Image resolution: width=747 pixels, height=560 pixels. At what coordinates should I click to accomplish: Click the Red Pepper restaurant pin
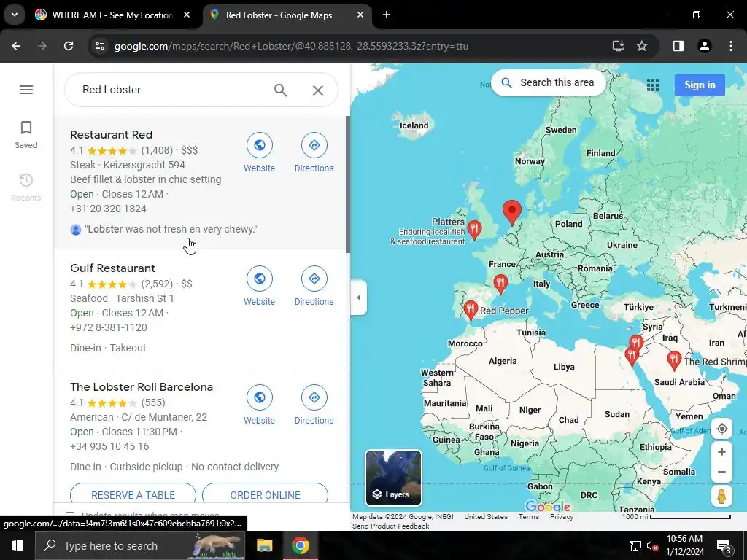(471, 311)
